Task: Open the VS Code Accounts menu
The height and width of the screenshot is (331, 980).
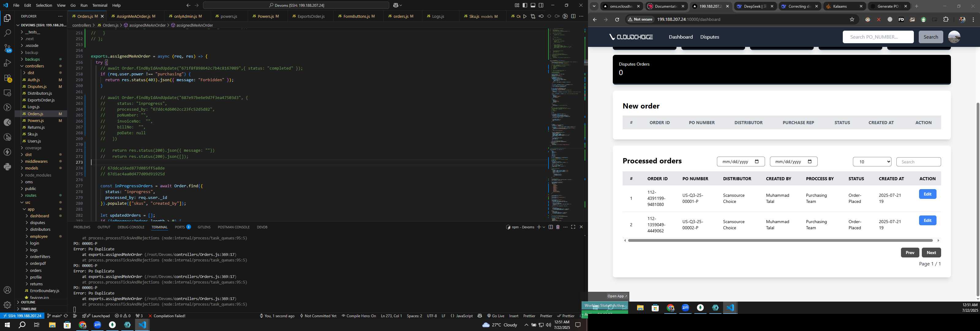Action: tap(7, 290)
